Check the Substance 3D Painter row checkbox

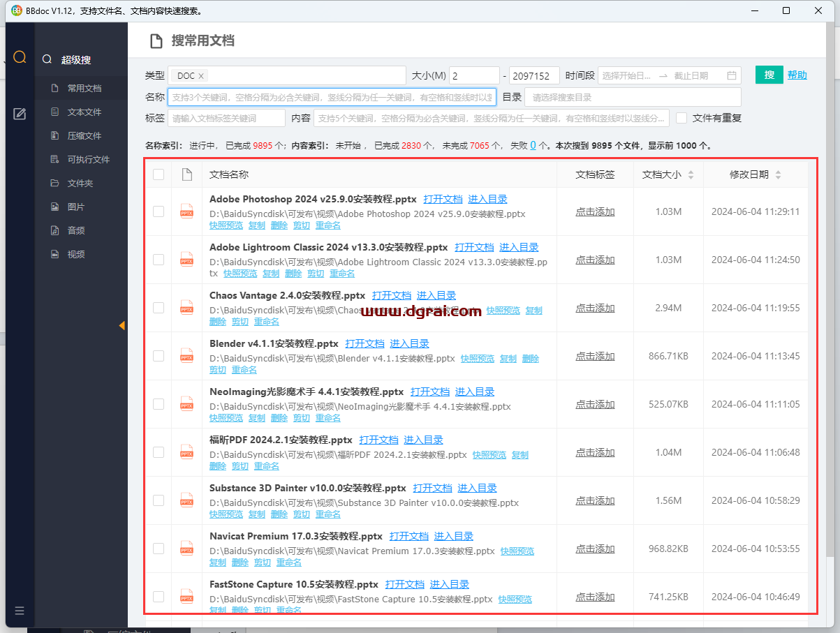(x=159, y=500)
